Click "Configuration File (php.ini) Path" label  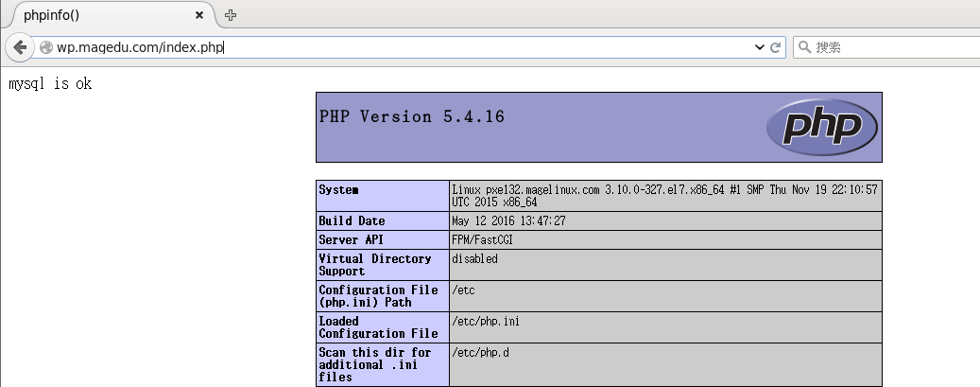click(379, 295)
